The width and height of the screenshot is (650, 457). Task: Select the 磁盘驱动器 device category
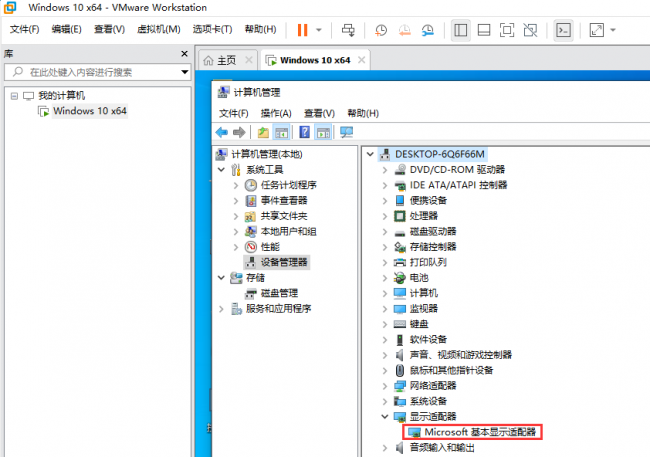433,231
